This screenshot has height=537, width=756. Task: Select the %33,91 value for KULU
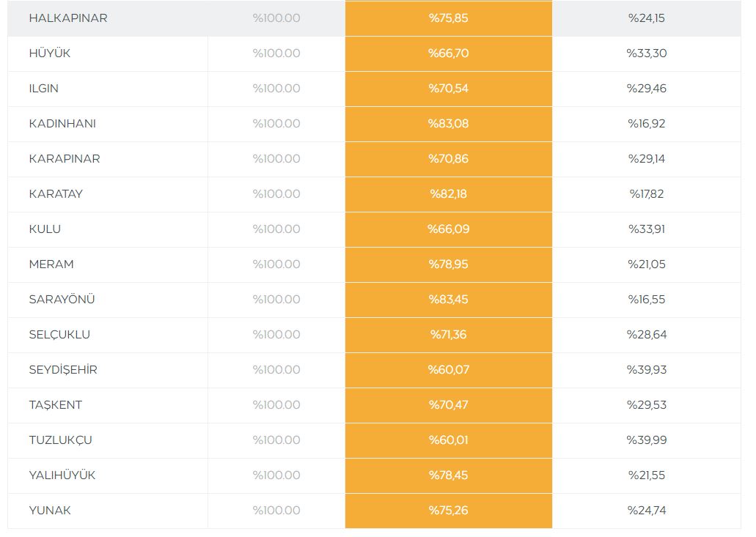[646, 229]
